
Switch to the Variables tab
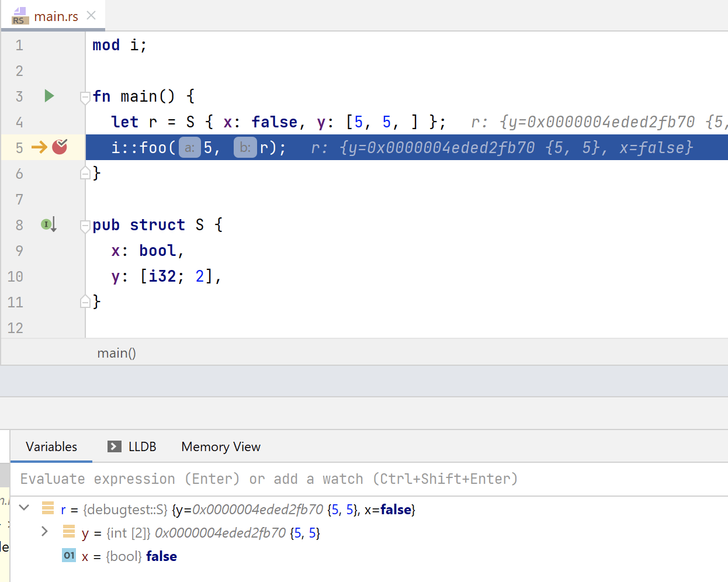tap(51, 446)
